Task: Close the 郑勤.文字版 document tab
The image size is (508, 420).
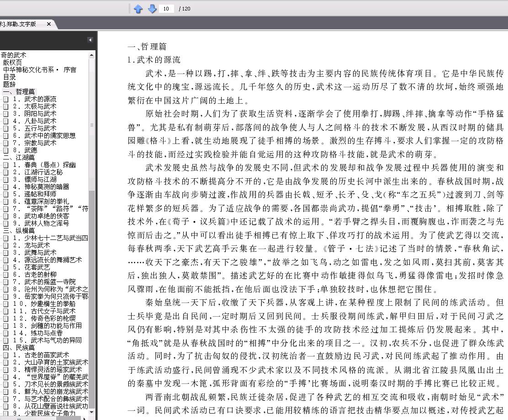Action: click(48, 24)
